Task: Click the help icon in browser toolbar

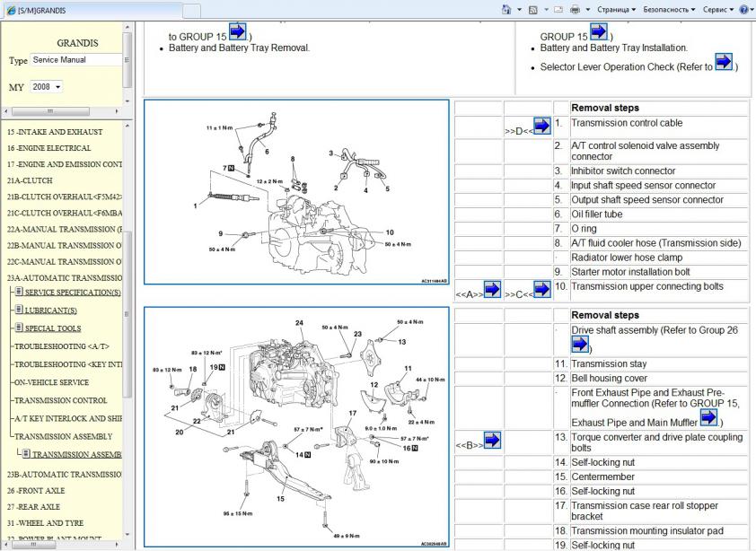Action: [743, 9]
